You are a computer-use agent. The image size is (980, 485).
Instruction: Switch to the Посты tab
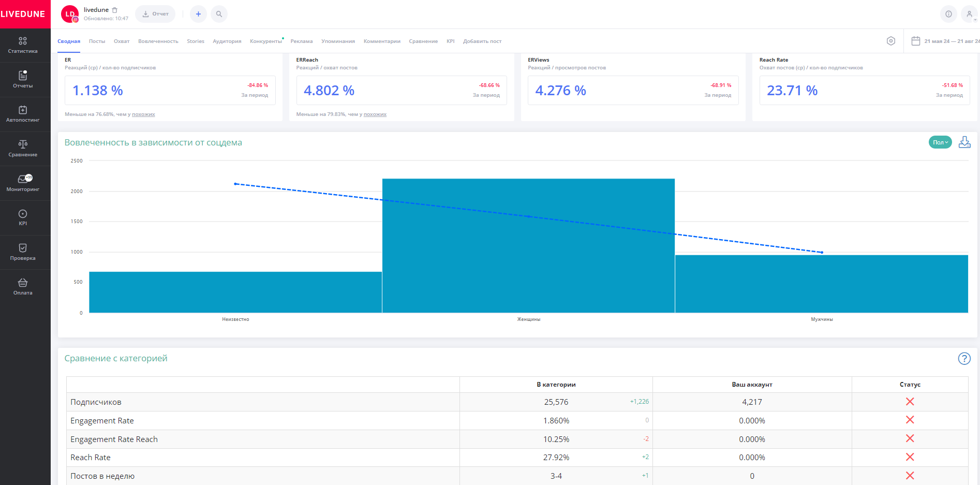[97, 41]
